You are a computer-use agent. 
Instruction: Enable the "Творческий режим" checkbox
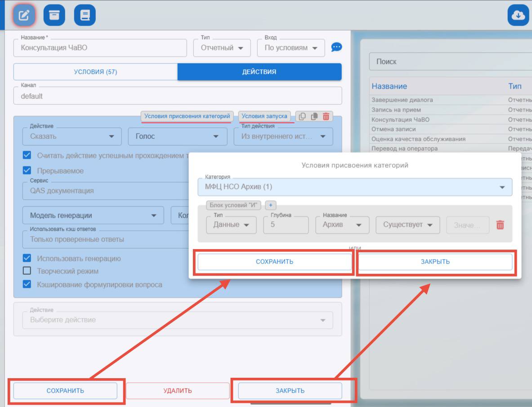(27, 271)
